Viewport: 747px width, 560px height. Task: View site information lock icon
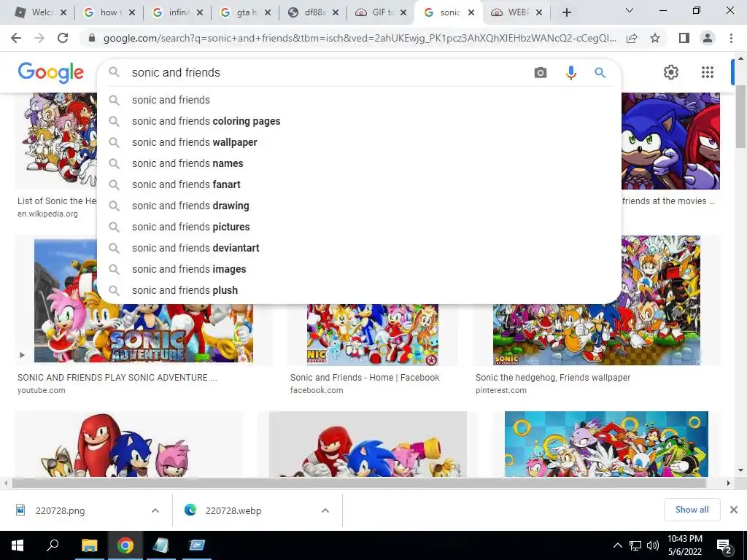coord(92,38)
